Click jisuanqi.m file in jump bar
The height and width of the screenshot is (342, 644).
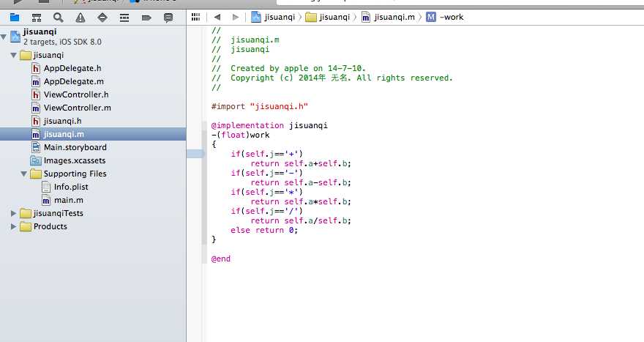388,17
